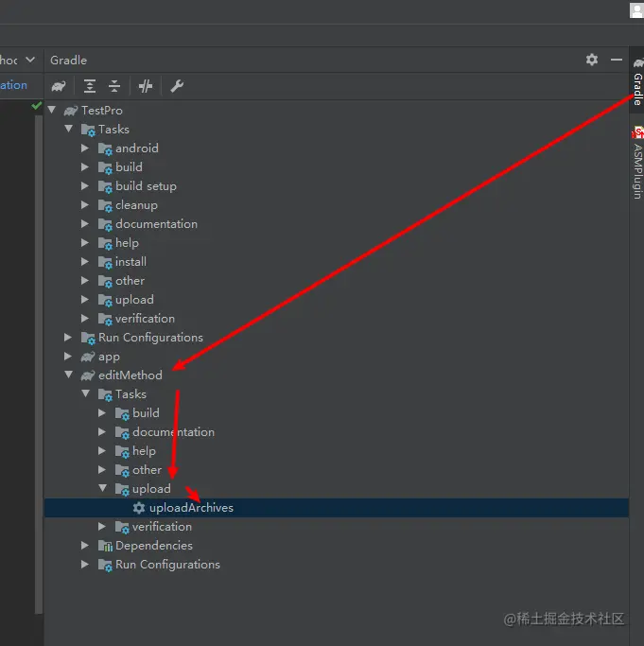Screen dimensions: 644x646
Task: Collapse the TestPro root project
Action: [x=52, y=110]
